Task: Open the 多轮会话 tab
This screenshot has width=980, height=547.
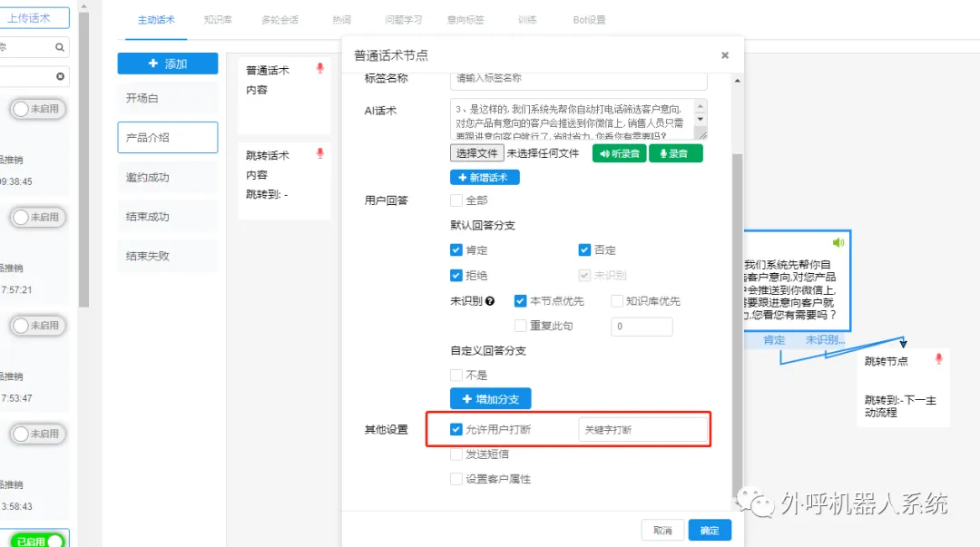Action: (x=280, y=20)
